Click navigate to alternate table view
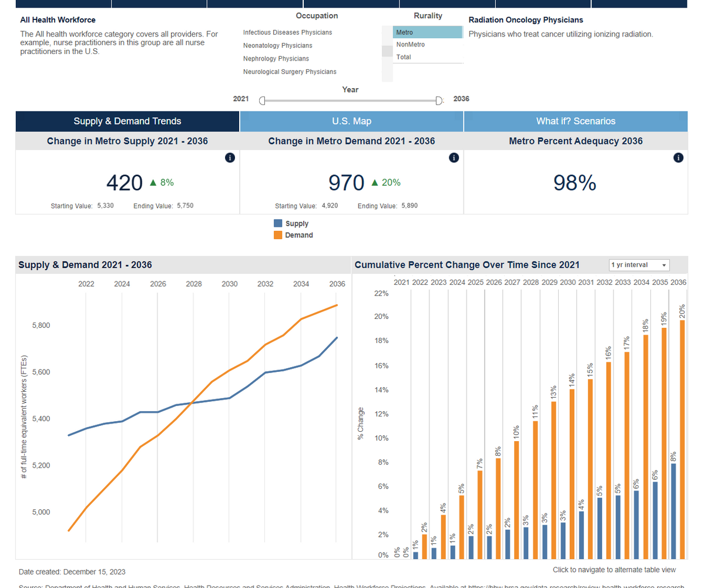Image resolution: width=705 pixels, height=588 pixels. pyautogui.click(x=614, y=570)
